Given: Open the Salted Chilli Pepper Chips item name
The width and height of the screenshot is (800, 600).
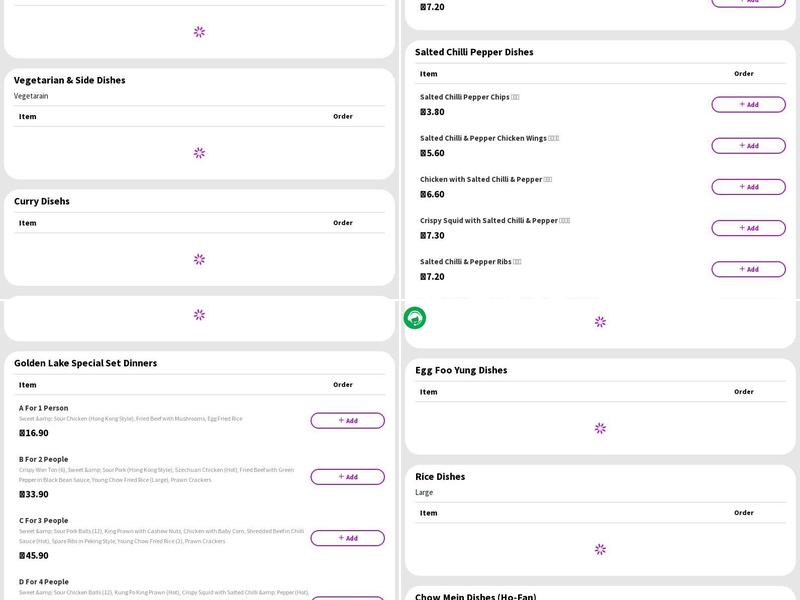Looking at the screenshot, I should click(x=465, y=97).
